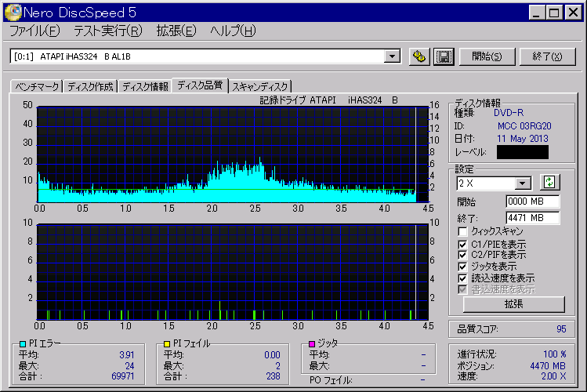The image size is (587, 392).
Task: Switch to the ベンチマーク tab
Action: click(37, 87)
